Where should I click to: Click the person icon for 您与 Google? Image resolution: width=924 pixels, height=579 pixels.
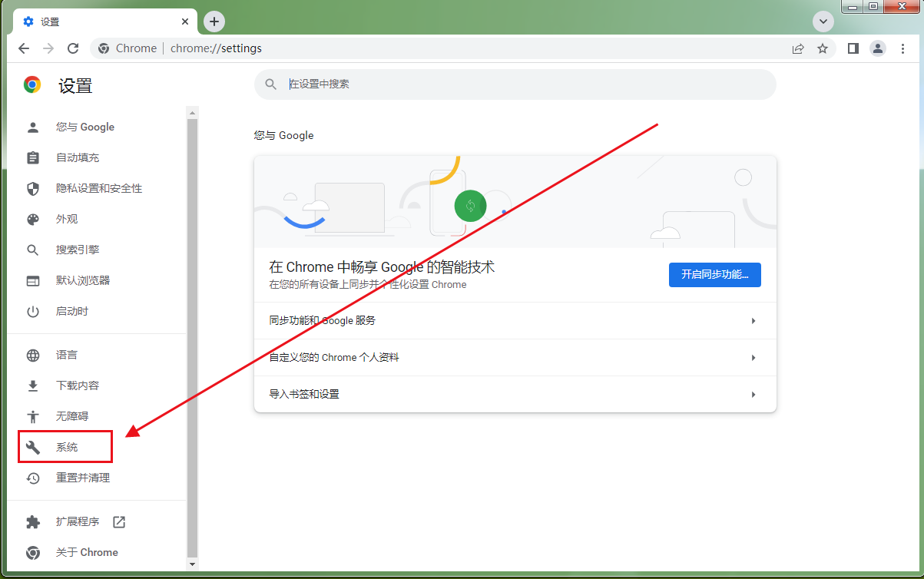click(x=32, y=127)
